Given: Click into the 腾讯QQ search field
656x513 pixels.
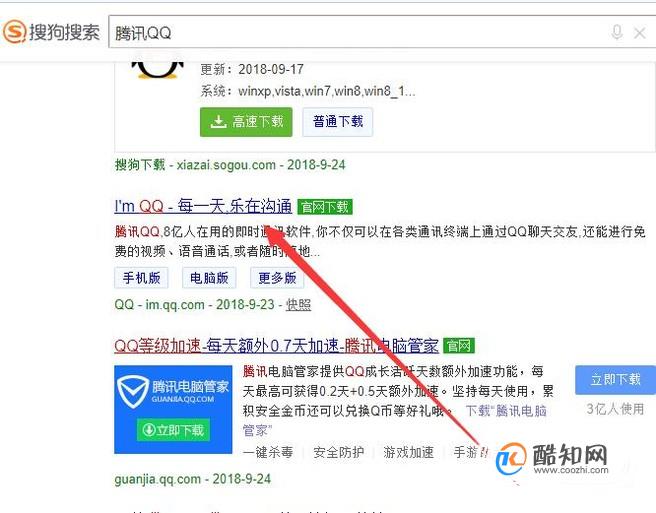Looking at the screenshot, I should (356, 32).
